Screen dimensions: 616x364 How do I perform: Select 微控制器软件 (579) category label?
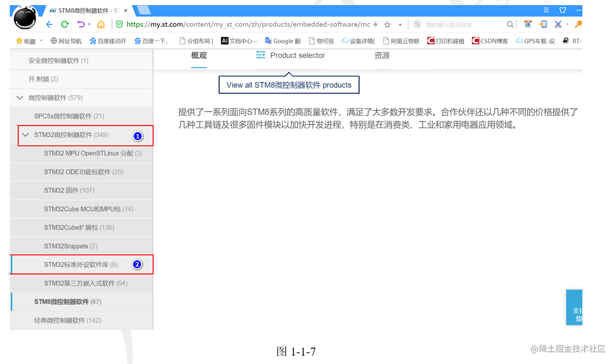tap(56, 98)
